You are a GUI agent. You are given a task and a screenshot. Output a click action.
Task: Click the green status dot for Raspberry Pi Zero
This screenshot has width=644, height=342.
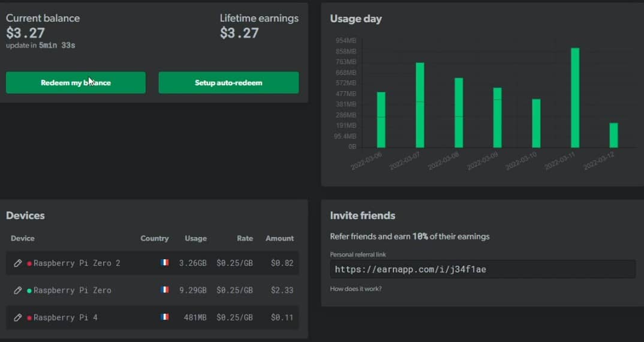click(x=29, y=290)
